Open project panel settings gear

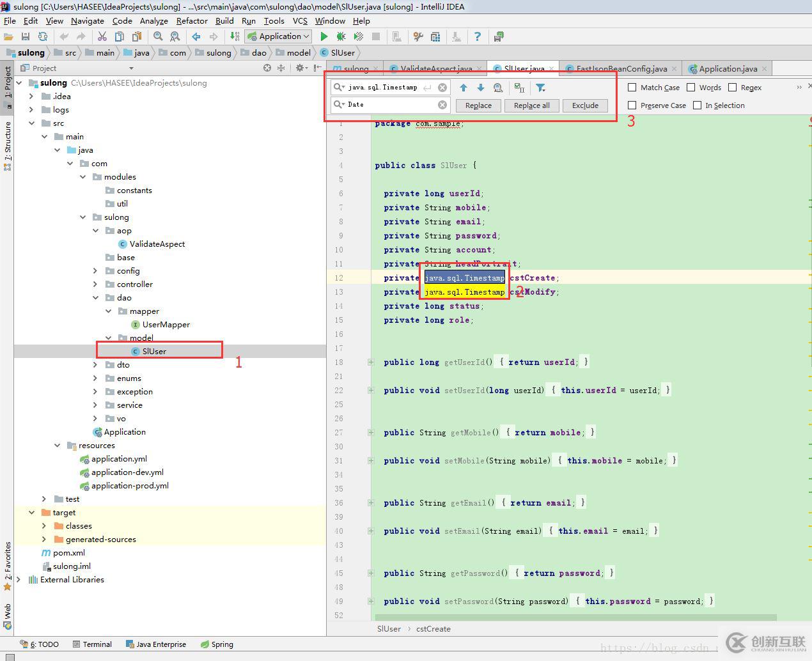[299, 68]
